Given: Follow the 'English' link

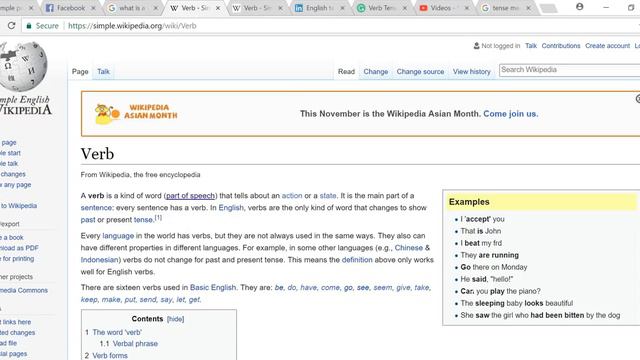Looking at the screenshot, I should 231,207.
